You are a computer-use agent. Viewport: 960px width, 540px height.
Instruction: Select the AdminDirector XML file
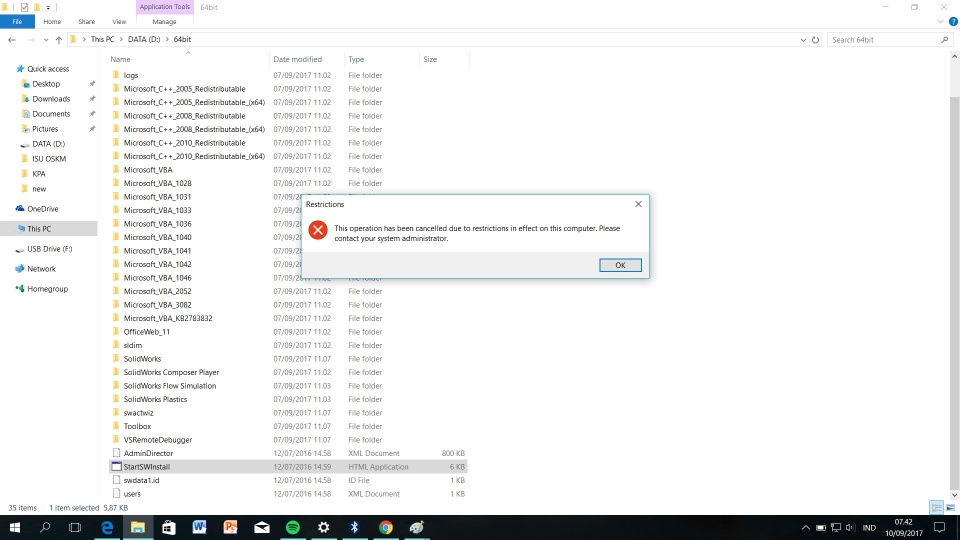pos(148,453)
